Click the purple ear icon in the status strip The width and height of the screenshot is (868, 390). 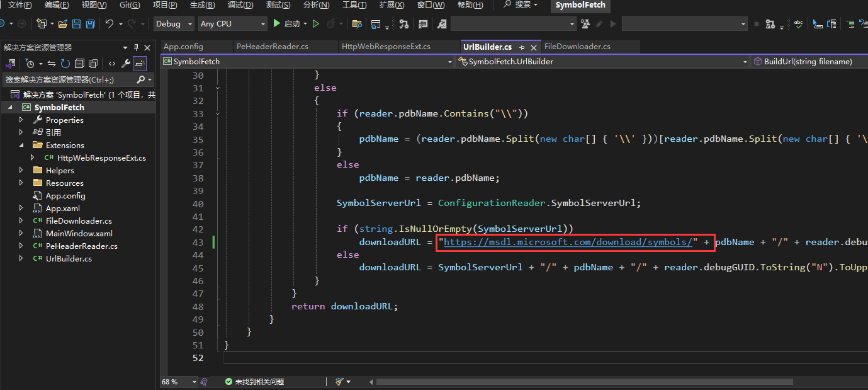click(x=204, y=382)
